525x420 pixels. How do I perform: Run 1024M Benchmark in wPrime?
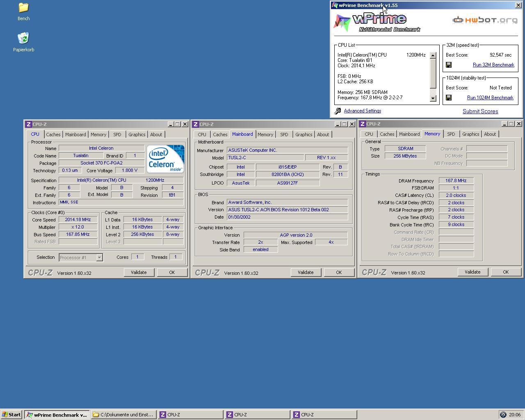pyautogui.click(x=490, y=98)
